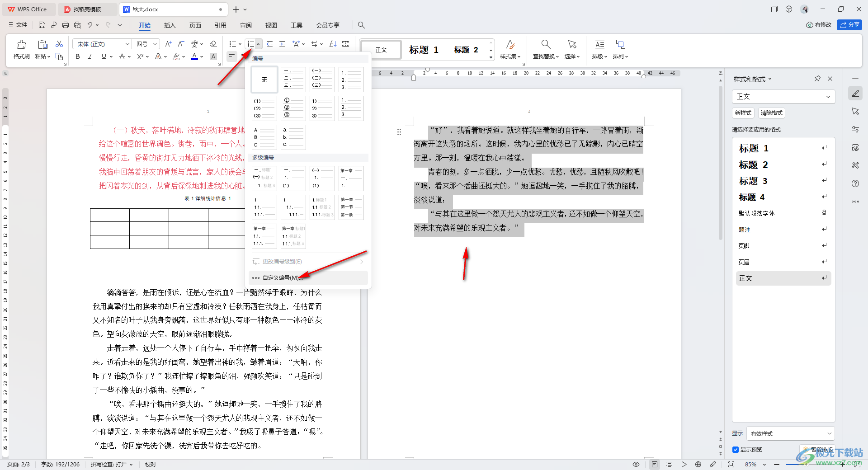Click the Cut scissors icon
Screen dimensions: 868x470
coord(59,44)
